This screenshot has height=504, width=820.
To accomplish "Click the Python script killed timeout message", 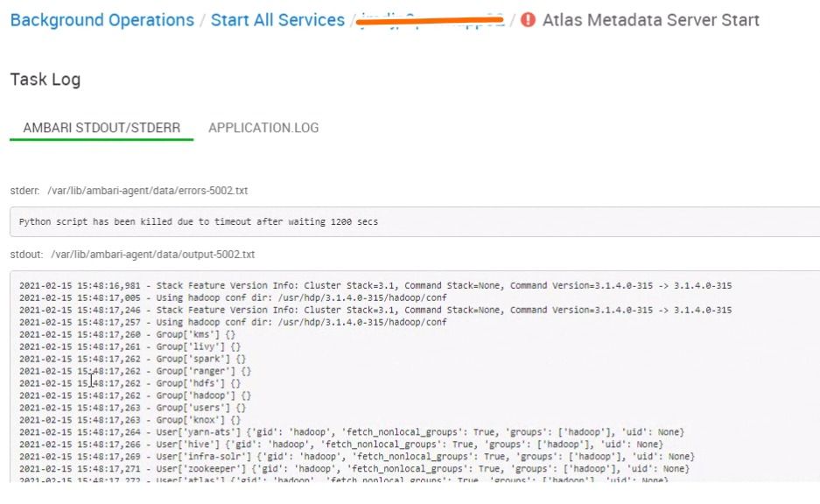I will (198, 221).
